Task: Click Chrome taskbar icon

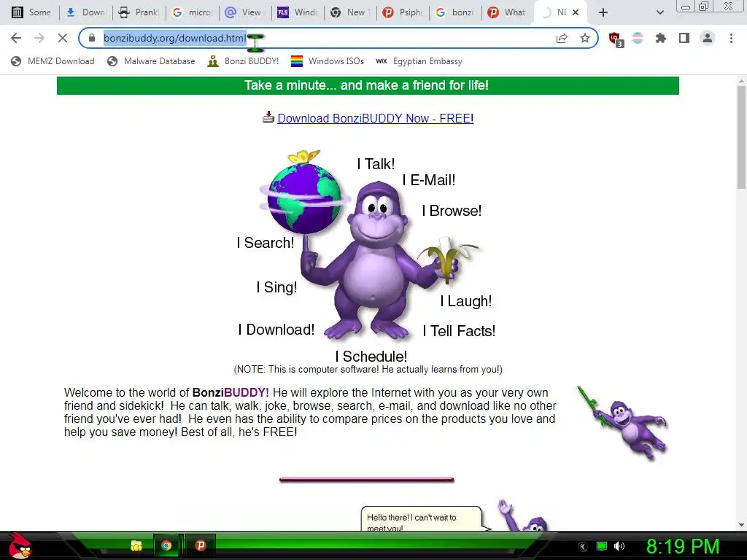Action: (x=166, y=545)
